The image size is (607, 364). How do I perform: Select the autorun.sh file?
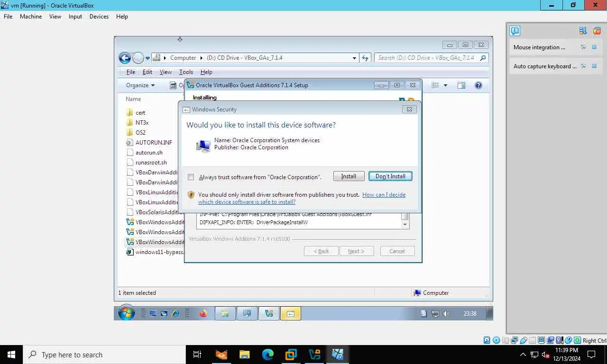pos(145,153)
